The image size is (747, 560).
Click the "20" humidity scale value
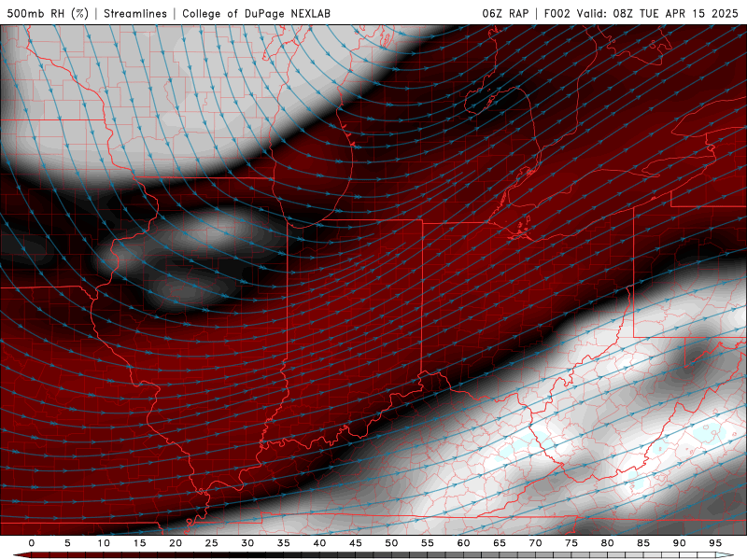pos(176,543)
